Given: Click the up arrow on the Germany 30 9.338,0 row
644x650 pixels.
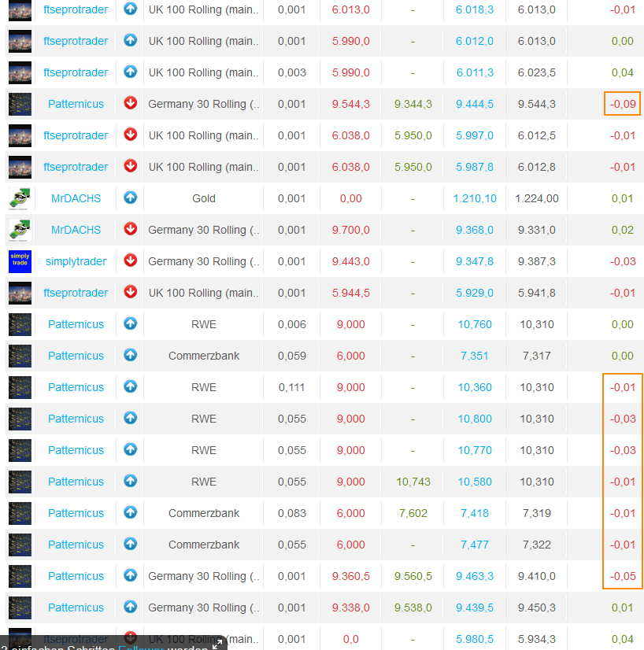Looking at the screenshot, I should [130, 607].
